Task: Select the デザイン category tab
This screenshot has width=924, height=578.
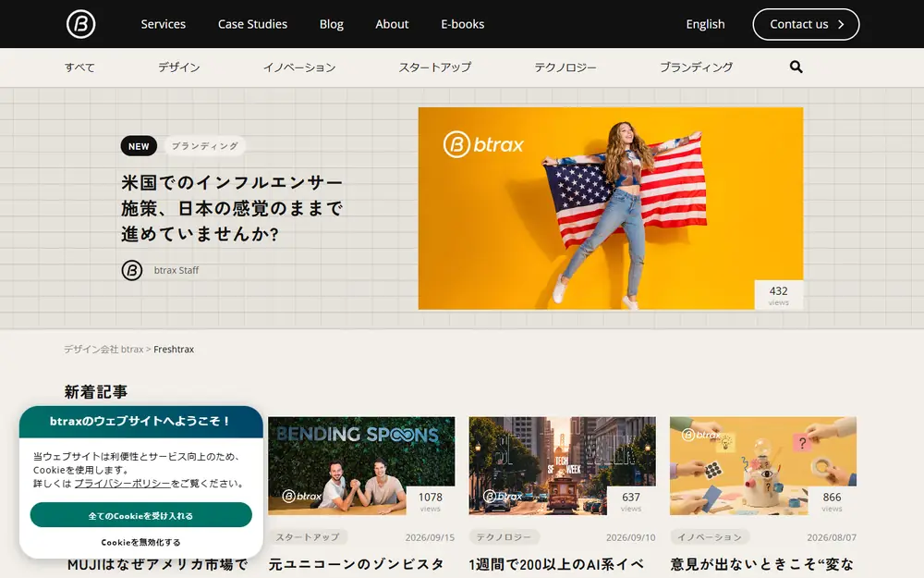Action: [179, 68]
